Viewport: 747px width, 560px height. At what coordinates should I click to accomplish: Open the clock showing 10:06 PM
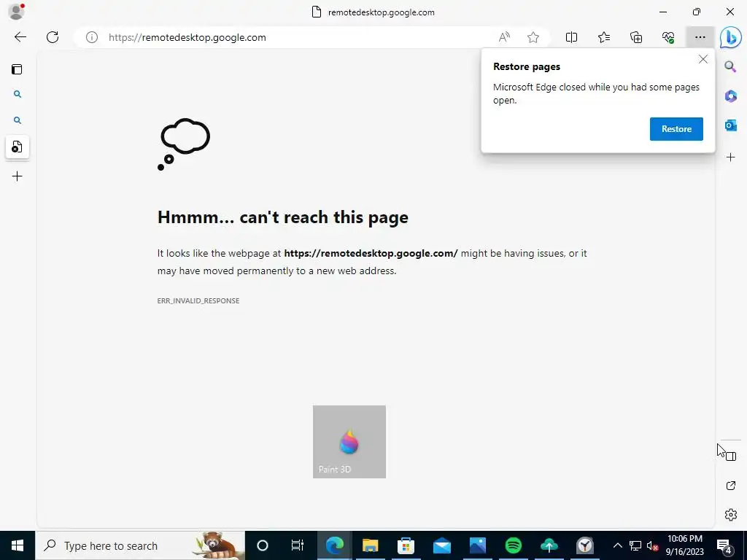point(684,545)
